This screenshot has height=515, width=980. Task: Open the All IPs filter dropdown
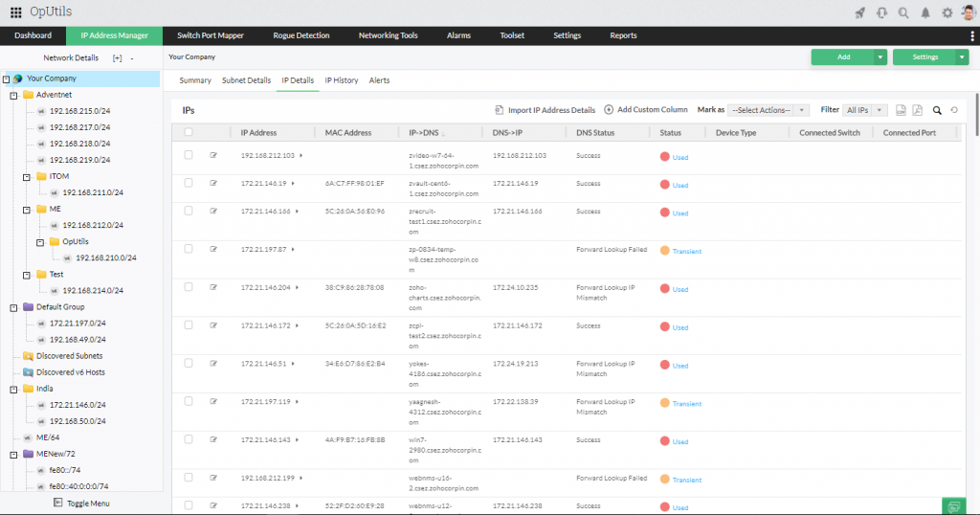(x=865, y=110)
